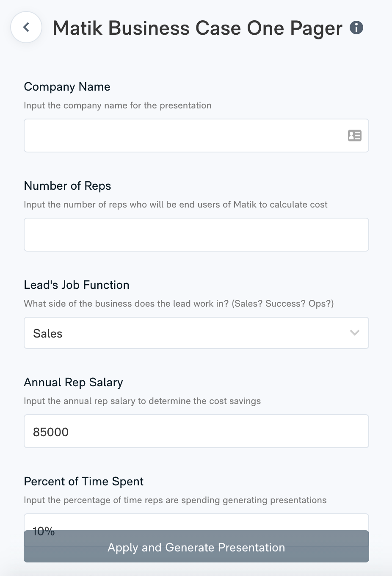Select the address-book icon inside the company field

[354, 135]
